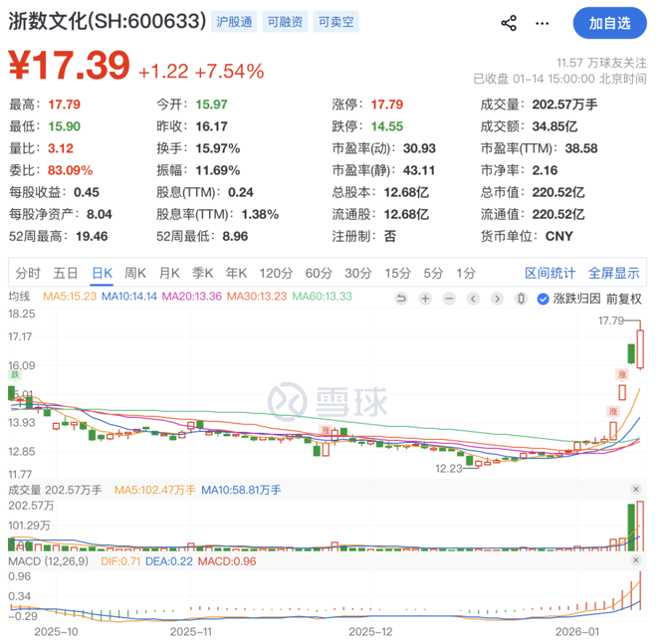
Task: Uncheck the 涨跌归因 checkbox
Action: tap(543, 299)
